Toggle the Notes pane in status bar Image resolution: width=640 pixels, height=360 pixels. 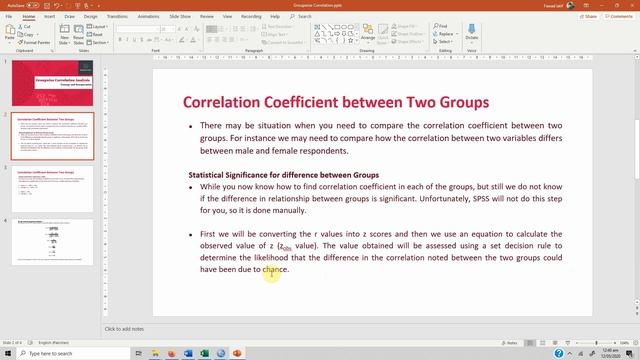tap(510, 343)
